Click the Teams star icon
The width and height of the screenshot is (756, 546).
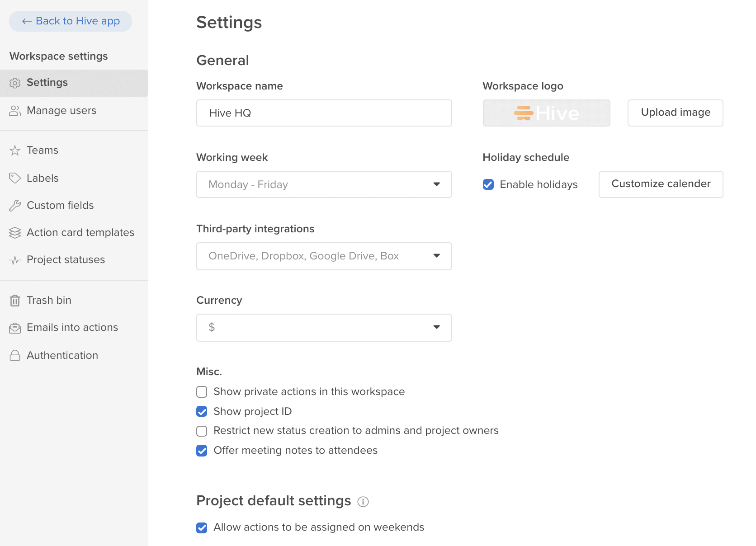tap(15, 150)
